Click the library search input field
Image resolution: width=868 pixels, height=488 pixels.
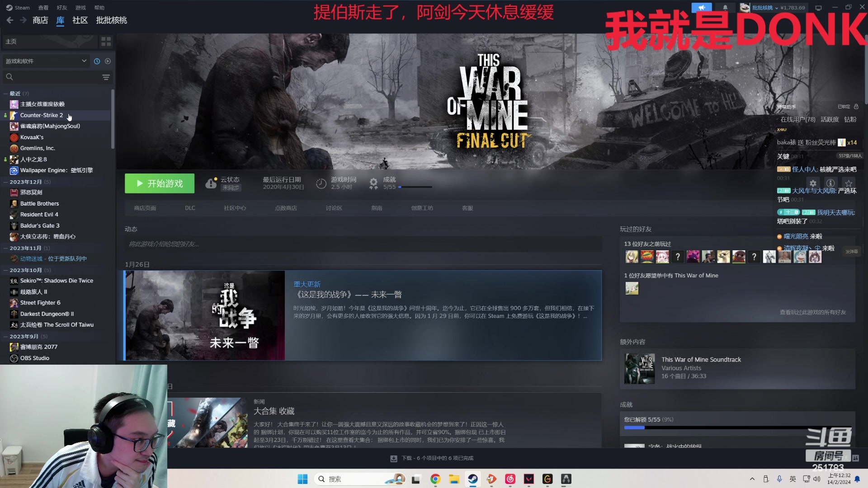(50, 77)
